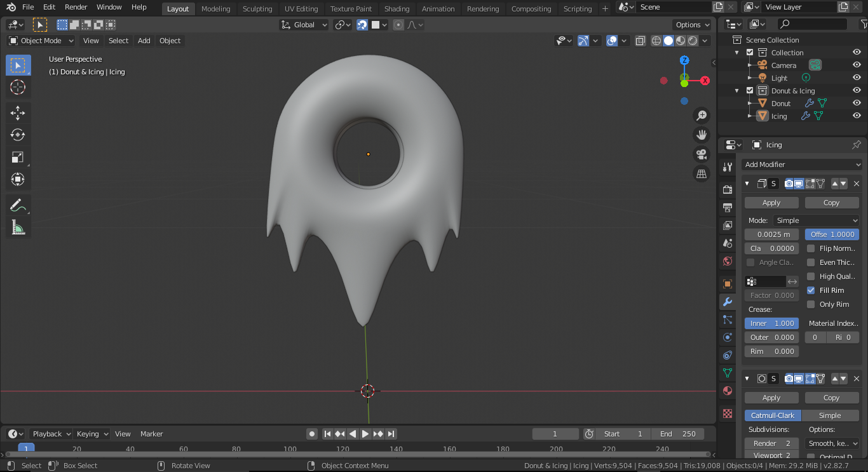
Task: Uncheck the Fill Rim checkbox
Action: (x=811, y=290)
